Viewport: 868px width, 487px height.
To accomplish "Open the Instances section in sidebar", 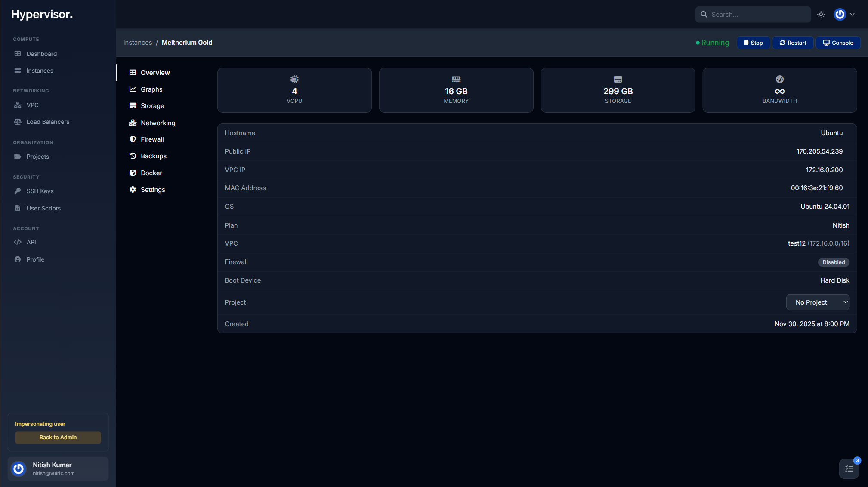I will 40,70.
